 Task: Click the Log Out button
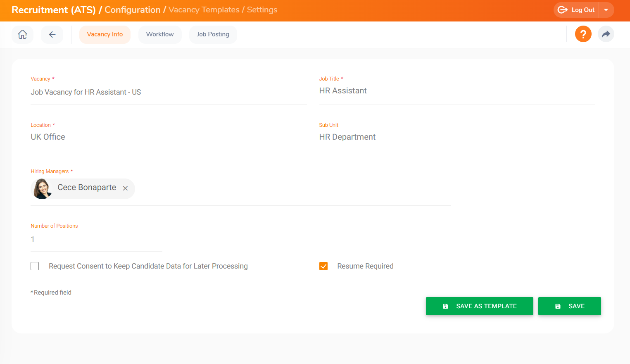[x=577, y=10]
